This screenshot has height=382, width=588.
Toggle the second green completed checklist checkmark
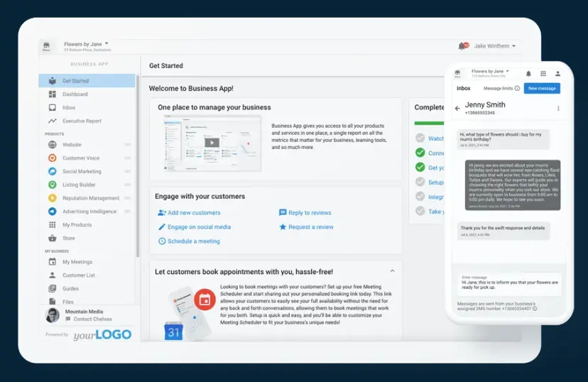(420, 168)
